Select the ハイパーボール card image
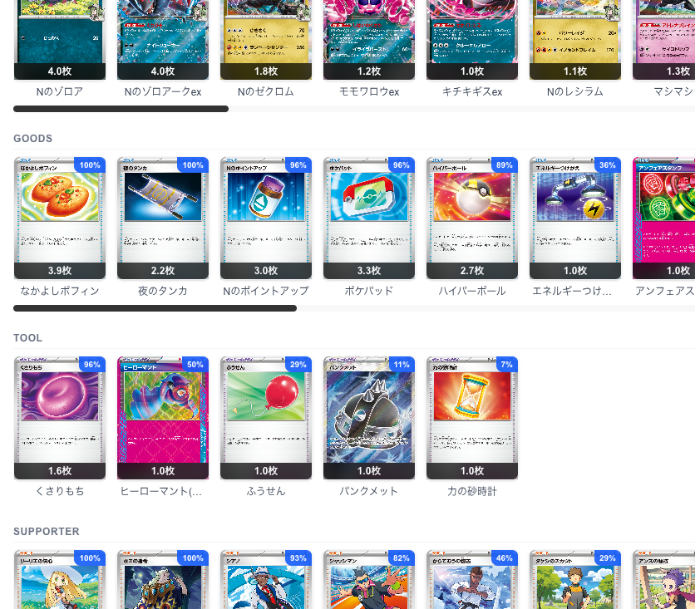This screenshot has width=700, height=609. point(472,218)
